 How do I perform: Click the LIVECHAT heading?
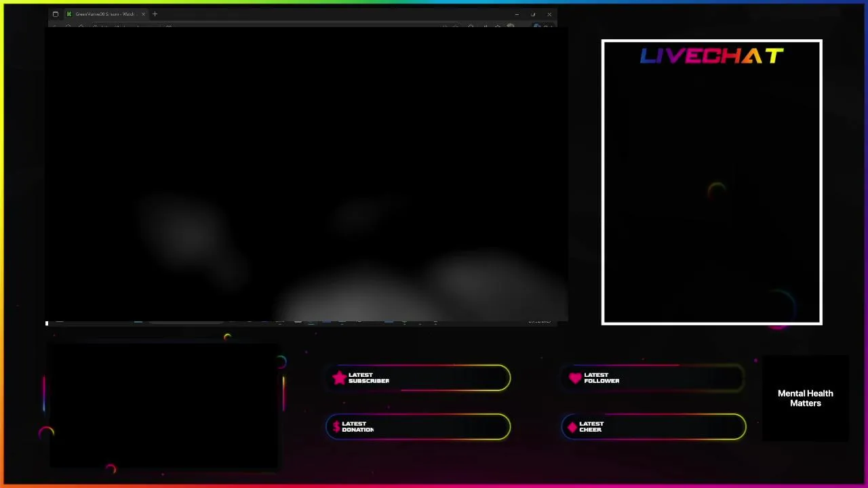(712, 56)
